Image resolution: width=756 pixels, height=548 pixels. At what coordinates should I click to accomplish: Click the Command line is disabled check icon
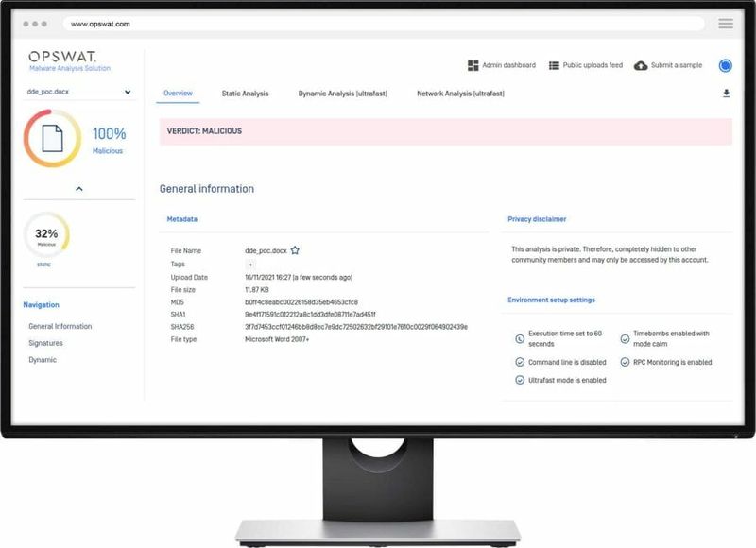(x=520, y=362)
